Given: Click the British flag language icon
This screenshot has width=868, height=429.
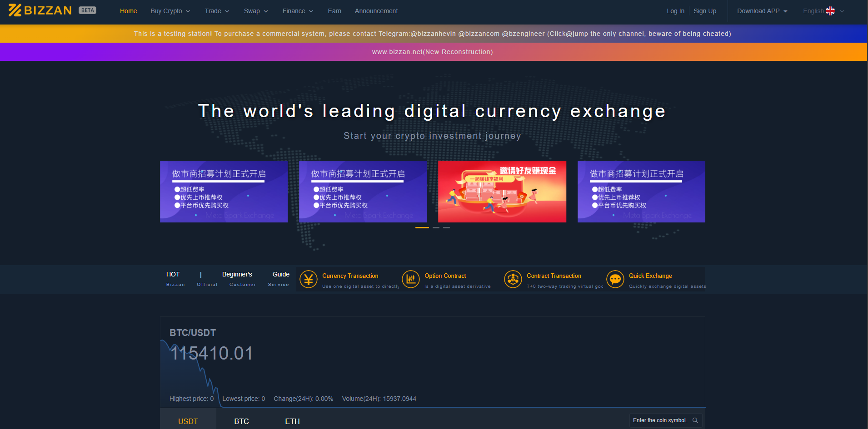Looking at the screenshot, I should [x=830, y=10].
